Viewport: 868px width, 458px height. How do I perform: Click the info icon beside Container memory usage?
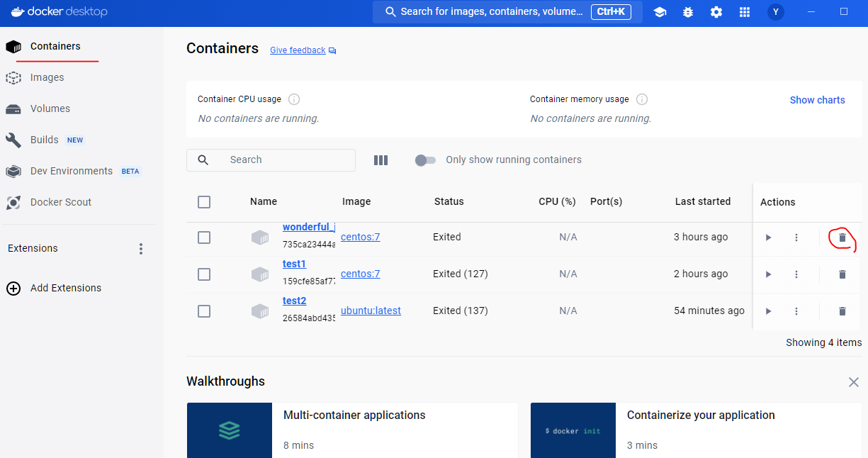click(642, 99)
